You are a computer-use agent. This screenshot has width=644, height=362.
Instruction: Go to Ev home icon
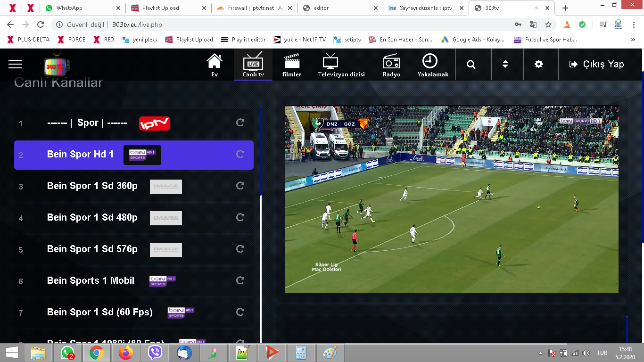[215, 65]
